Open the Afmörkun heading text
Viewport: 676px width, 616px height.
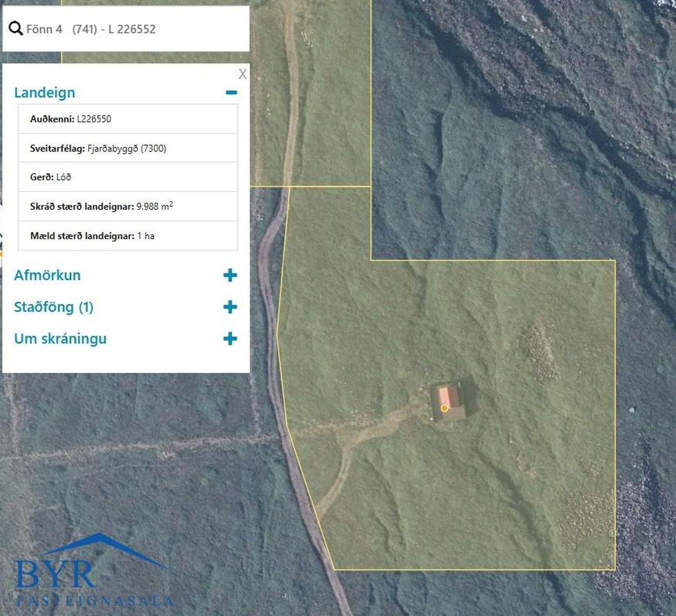(47, 275)
